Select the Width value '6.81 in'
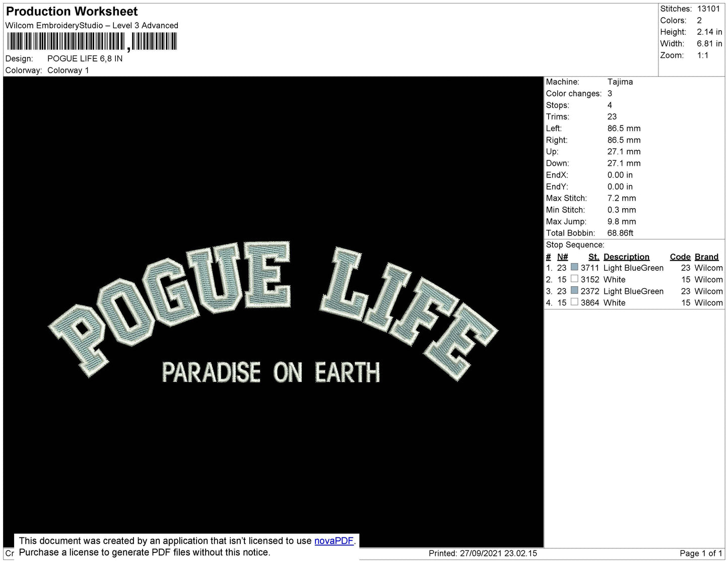This screenshot has height=563, width=728. coord(710,44)
